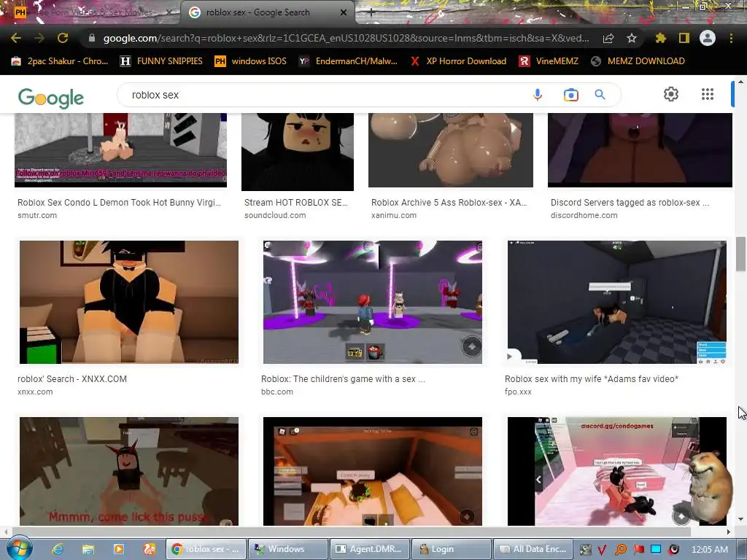Click the soundcloud.com source text
The width and height of the screenshot is (747, 560).
(275, 215)
